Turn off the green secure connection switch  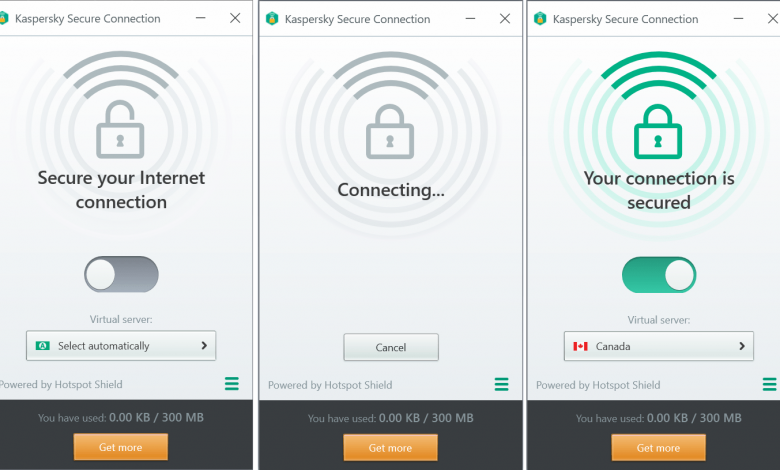click(658, 274)
